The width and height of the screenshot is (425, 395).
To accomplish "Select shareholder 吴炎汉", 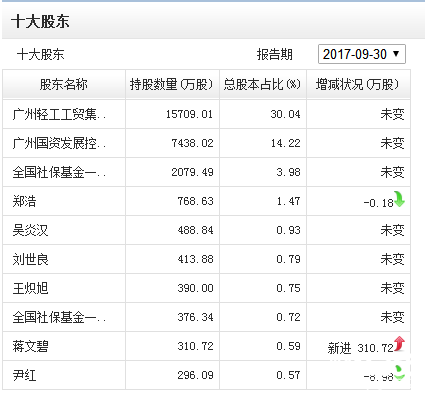I will click(30, 230).
